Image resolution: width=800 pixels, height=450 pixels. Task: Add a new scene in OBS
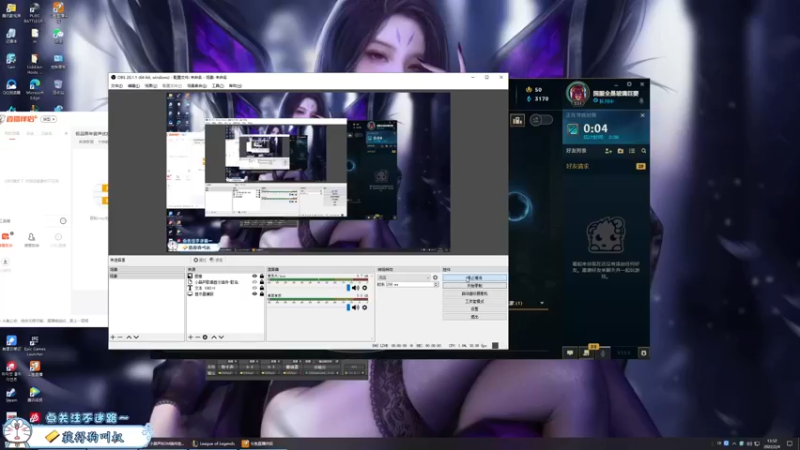[113, 337]
